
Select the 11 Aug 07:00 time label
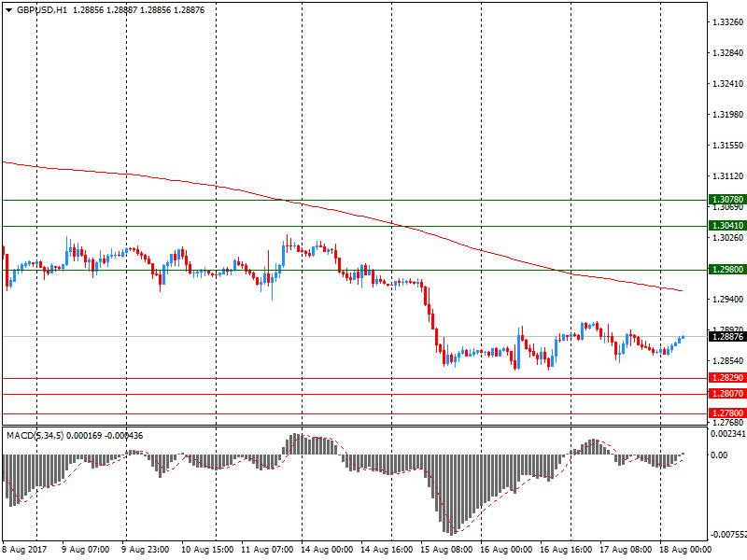(267, 550)
